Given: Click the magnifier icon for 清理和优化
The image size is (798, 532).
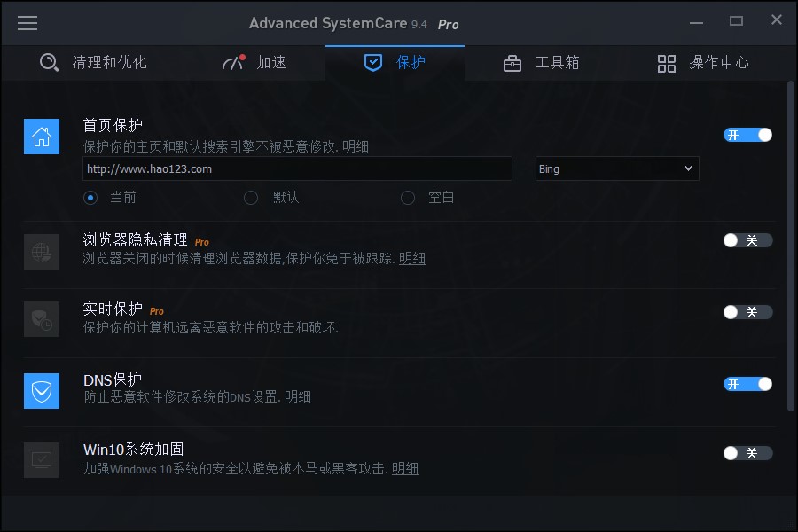Looking at the screenshot, I should [50, 63].
